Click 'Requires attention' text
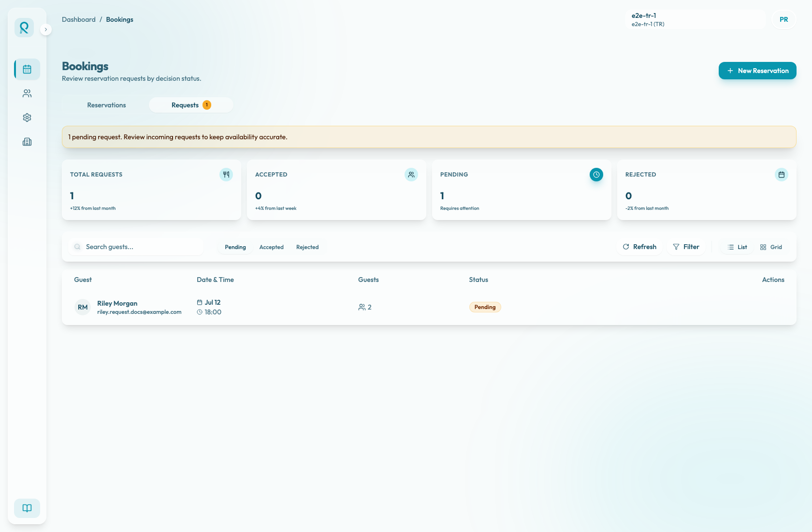This screenshot has height=532, width=812. coord(460,208)
